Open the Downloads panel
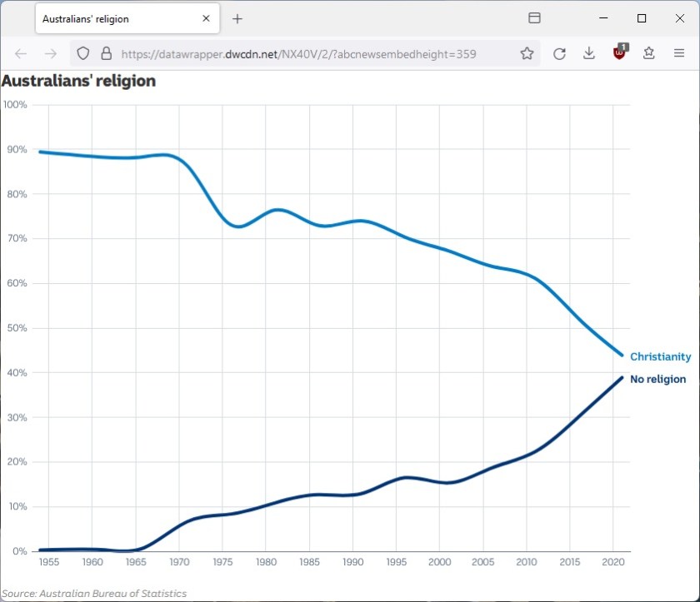 click(589, 52)
